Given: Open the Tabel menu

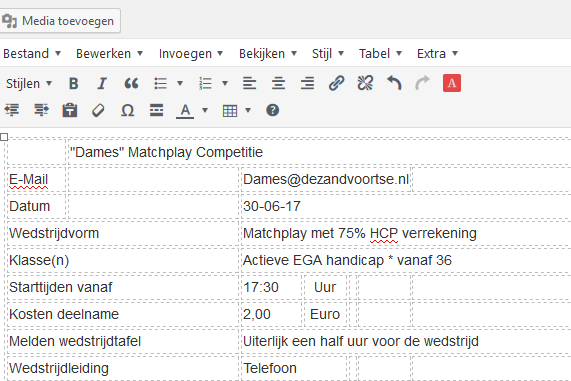Looking at the screenshot, I should pos(380,54).
